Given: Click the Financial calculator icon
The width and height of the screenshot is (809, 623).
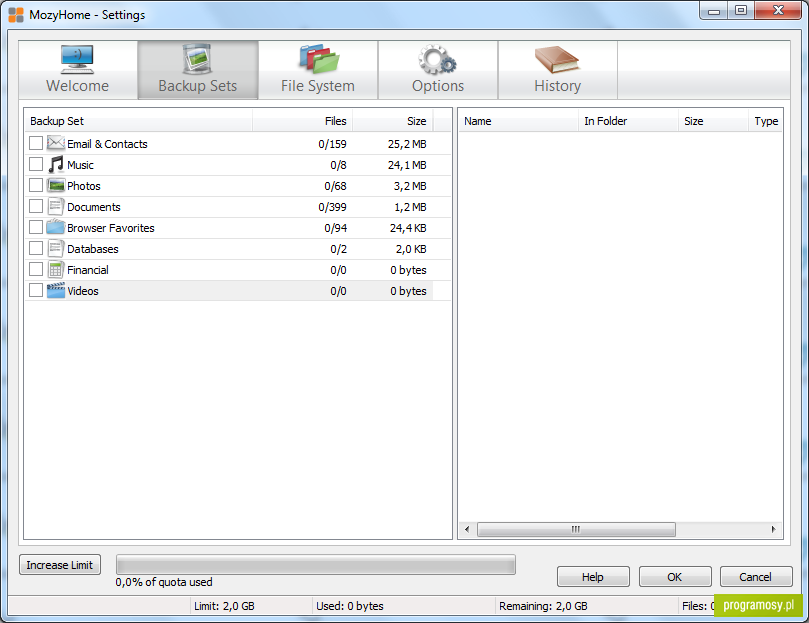Looking at the screenshot, I should (56, 269).
